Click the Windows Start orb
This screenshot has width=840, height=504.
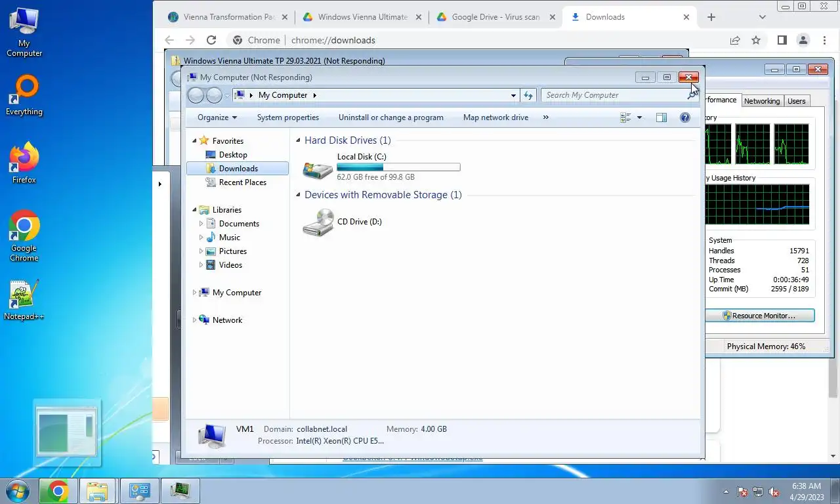17,491
